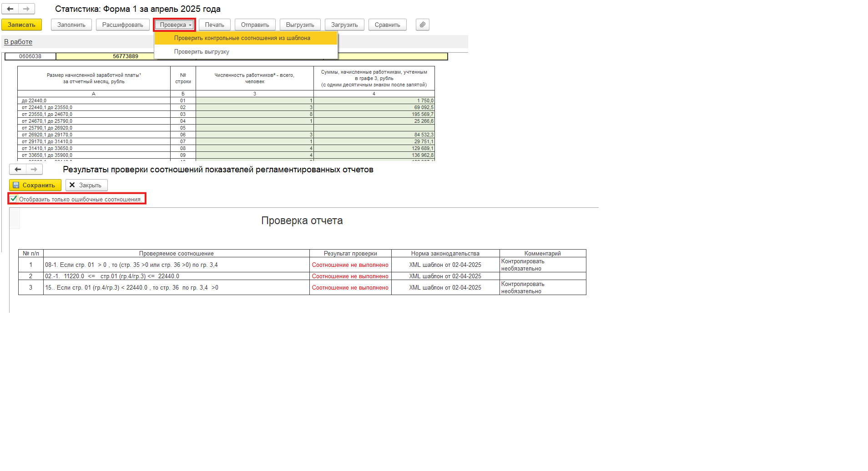
Task: Click row label до 22440,0
Action: coord(94,100)
